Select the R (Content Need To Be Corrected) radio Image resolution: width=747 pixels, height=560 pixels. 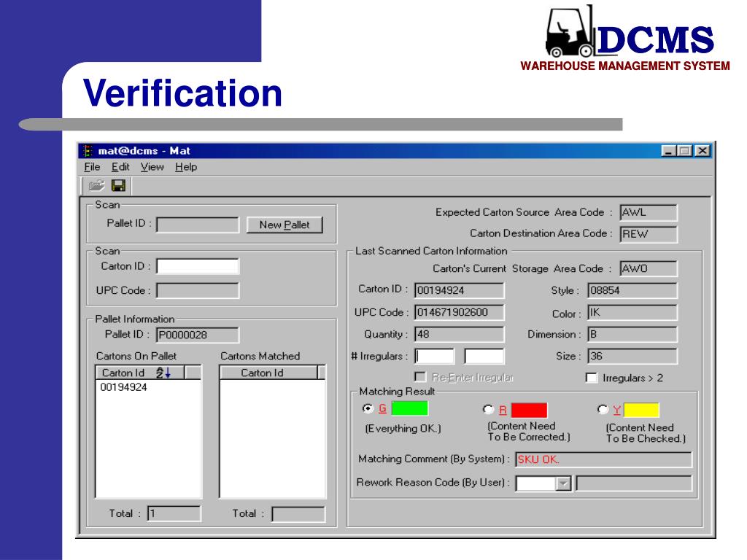click(x=488, y=410)
